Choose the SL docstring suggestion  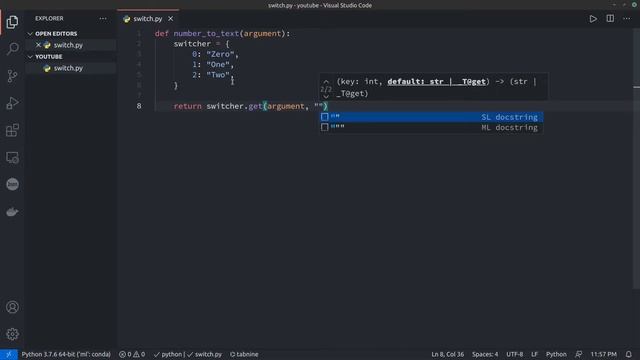[431, 117]
